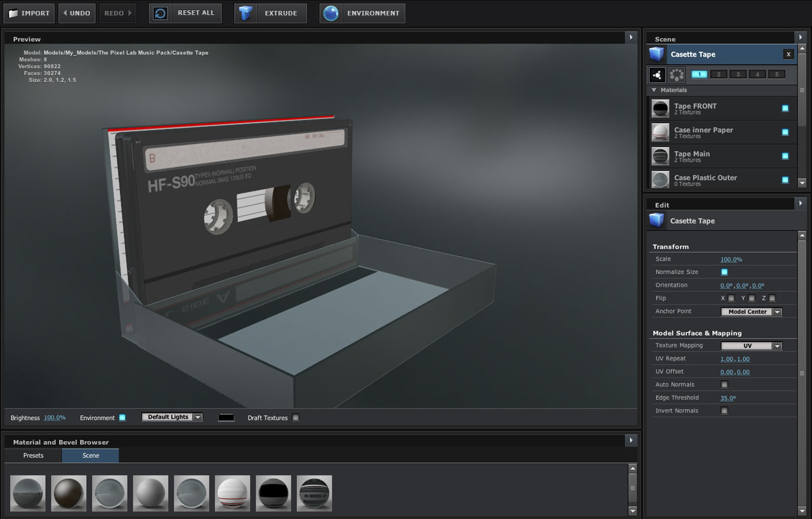This screenshot has width=812, height=519.
Task: Open the Material and Bevel Browser arrow menu
Action: tap(631, 440)
